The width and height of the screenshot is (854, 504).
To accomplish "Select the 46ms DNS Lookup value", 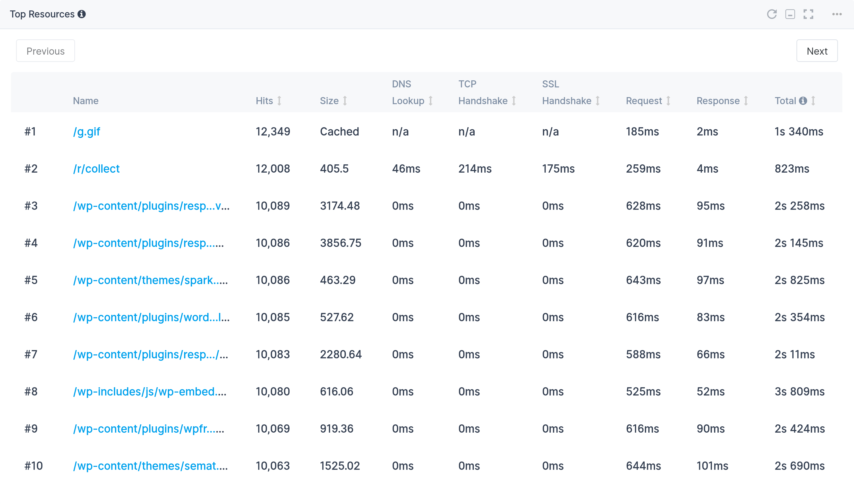I will (406, 169).
